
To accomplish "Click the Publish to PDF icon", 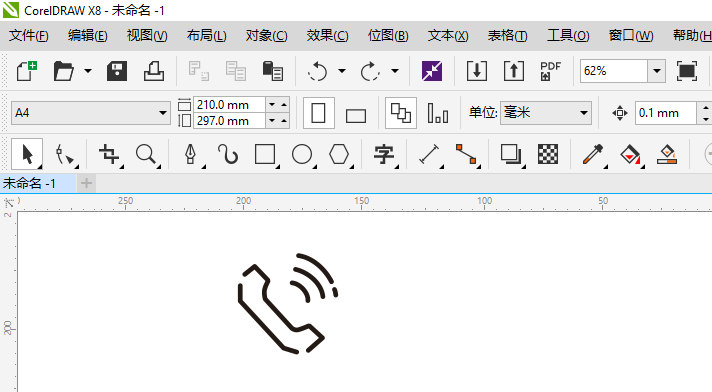I will [x=550, y=71].
